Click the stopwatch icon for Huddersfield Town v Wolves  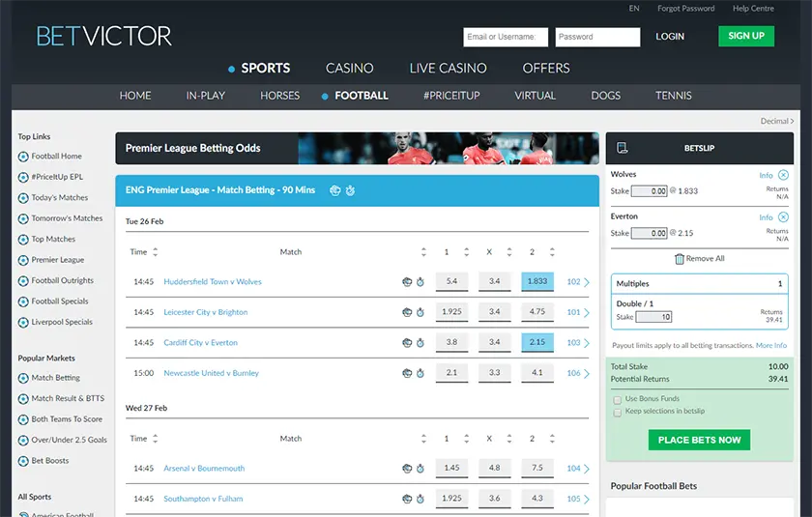pos(420,282)
